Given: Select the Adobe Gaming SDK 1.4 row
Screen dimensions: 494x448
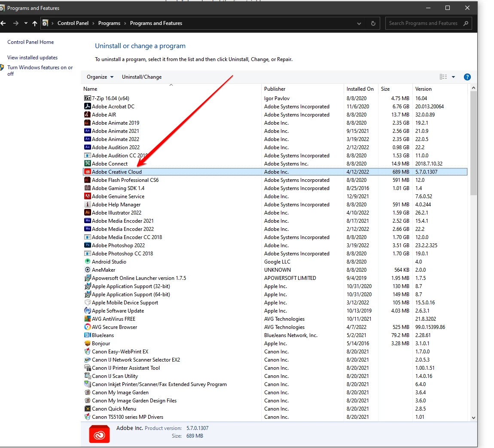Looking at the screenshot, I should pyautogui.click(x=275, y=188).
